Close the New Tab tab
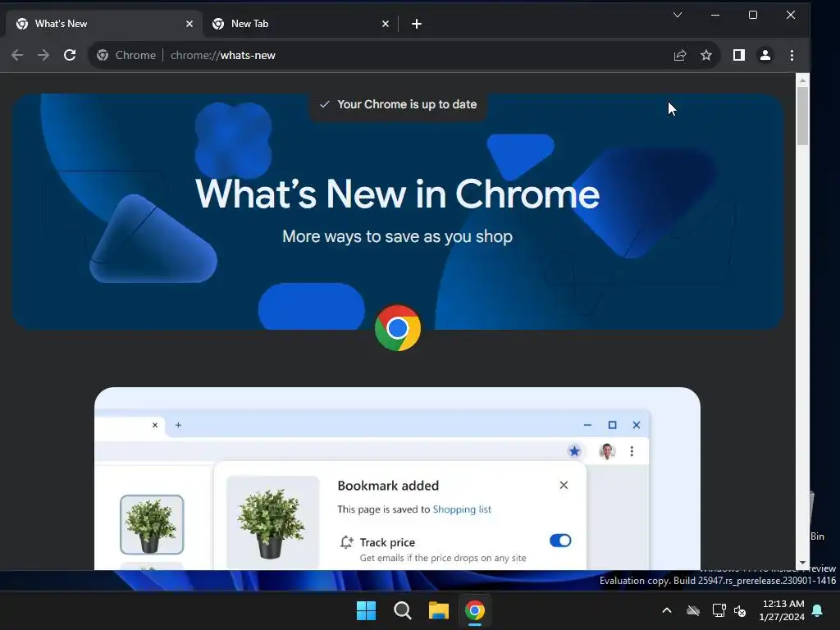 tap(386, 24)
